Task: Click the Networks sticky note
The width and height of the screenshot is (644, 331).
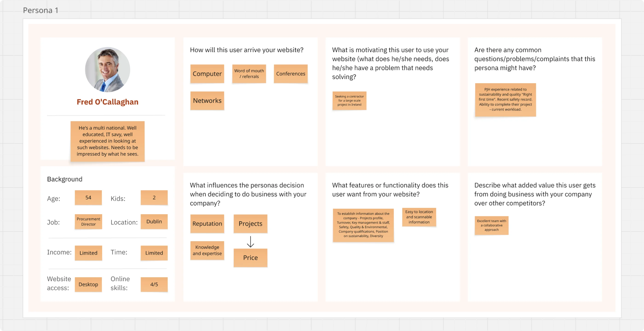Action: tap(207, 101)
